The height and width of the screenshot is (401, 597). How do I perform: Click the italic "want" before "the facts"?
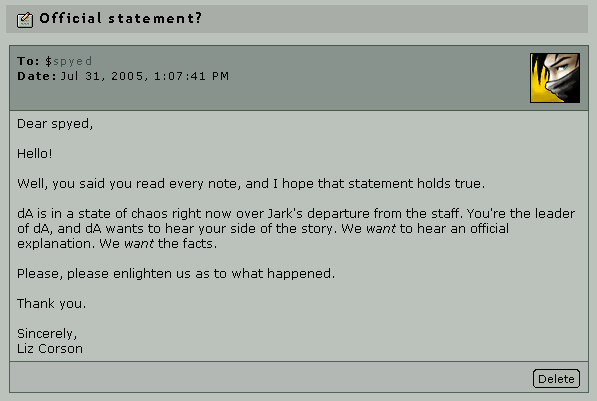pos(139,244)
